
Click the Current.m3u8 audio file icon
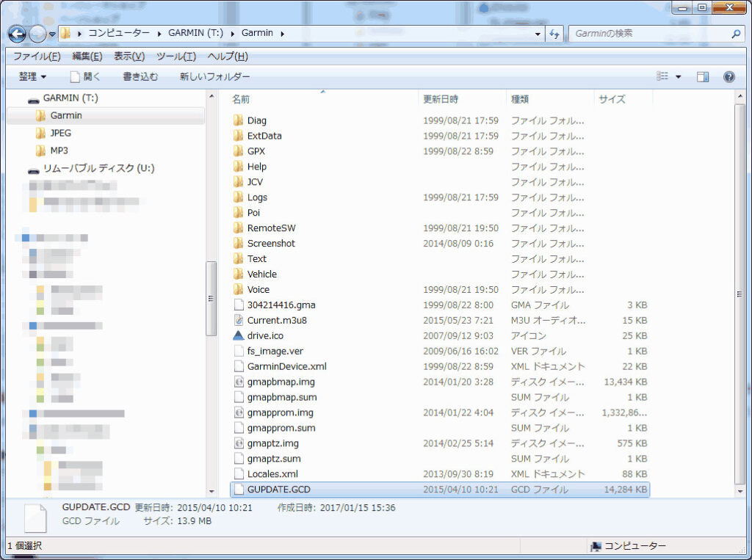click(239, 320)
